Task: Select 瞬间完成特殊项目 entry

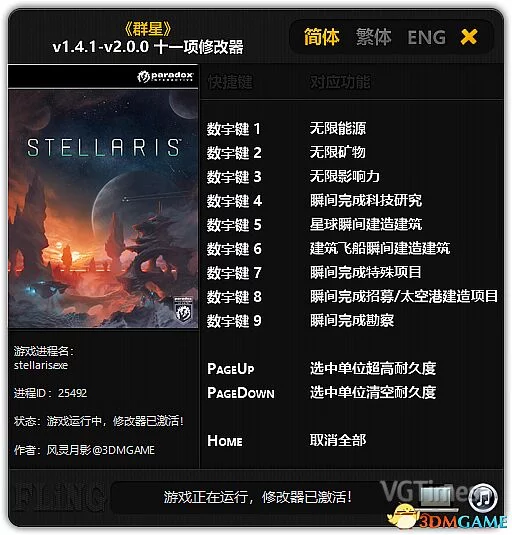Action: 366,272
